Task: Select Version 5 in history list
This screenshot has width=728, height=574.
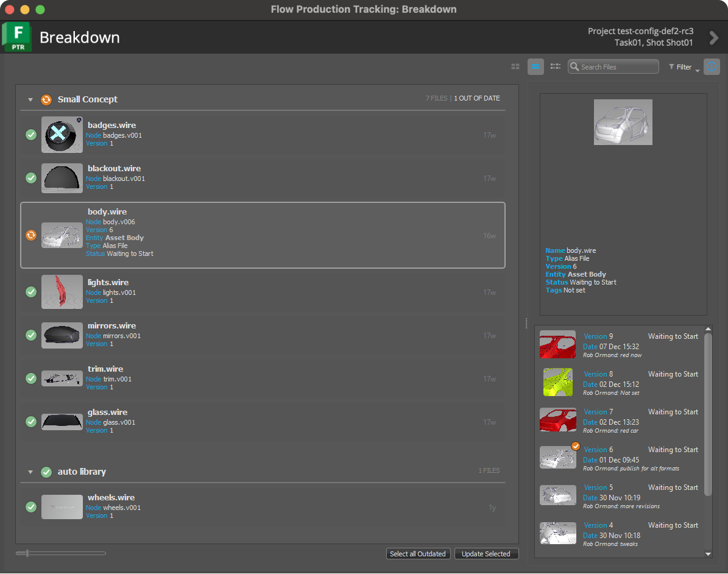Action: 620,496
